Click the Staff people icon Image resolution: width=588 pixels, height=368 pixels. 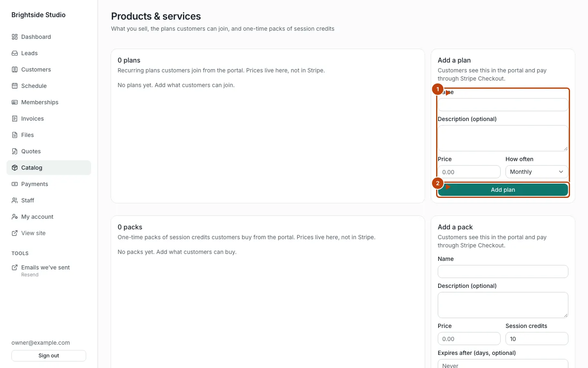pyautogui.click(x=15, y=200)
